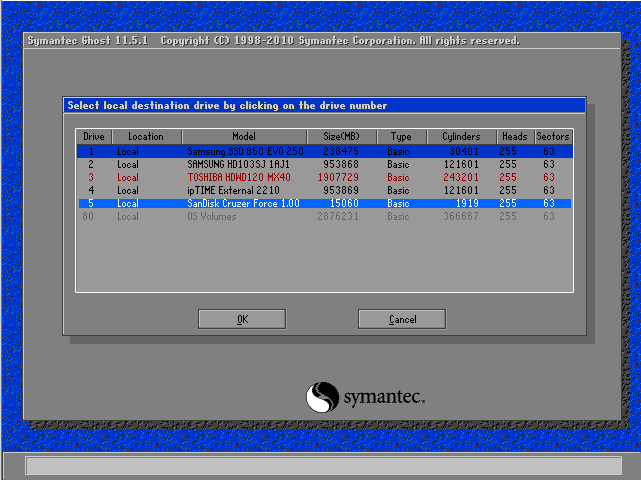Click the Type column header

tap(401, 137)
